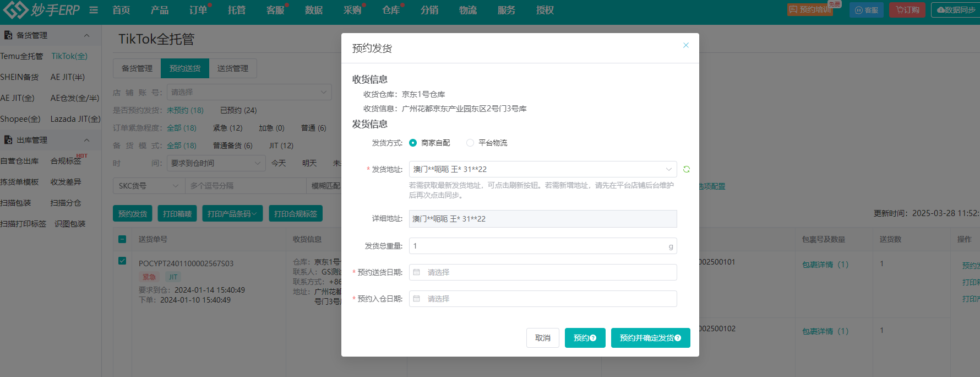Collapse the 备货管理 sidebar section

coord(86,35)
